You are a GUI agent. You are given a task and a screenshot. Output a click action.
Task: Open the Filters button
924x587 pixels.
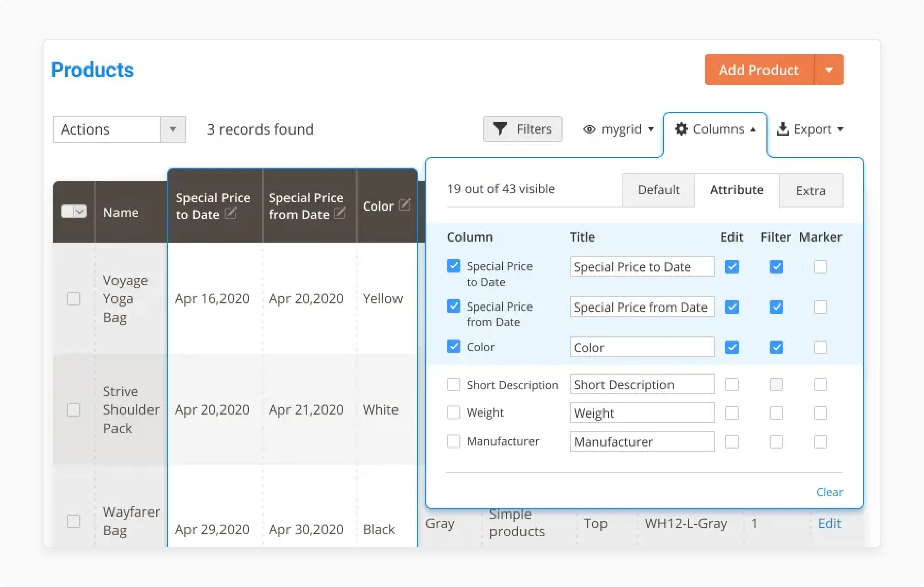[x=523, y=129]
